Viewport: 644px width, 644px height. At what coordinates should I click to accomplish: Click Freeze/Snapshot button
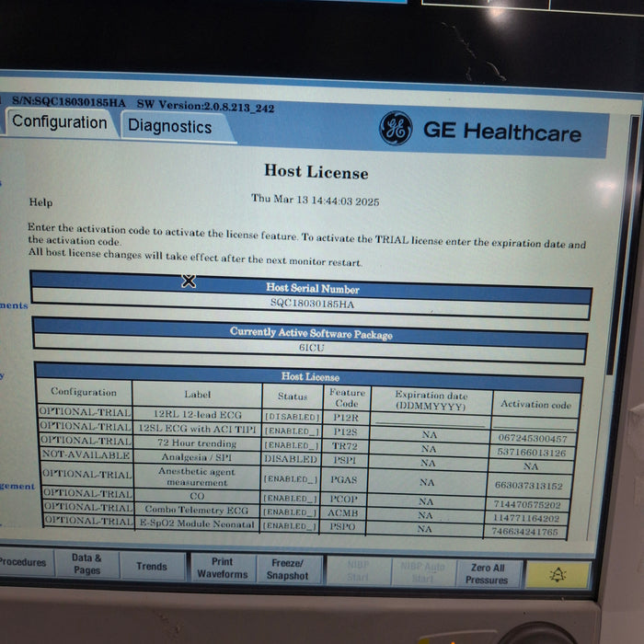point(287,569)
